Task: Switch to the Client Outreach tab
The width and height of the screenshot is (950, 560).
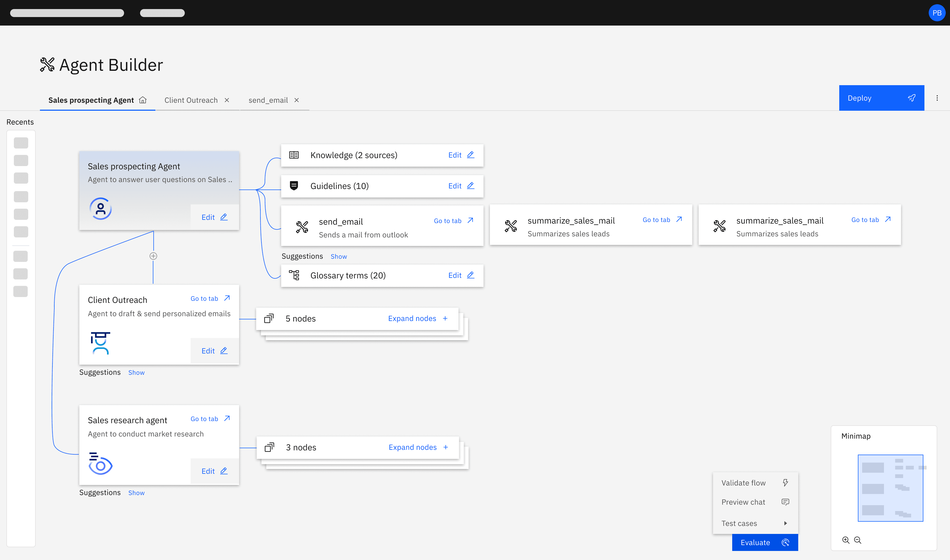Action: (191, 100)
